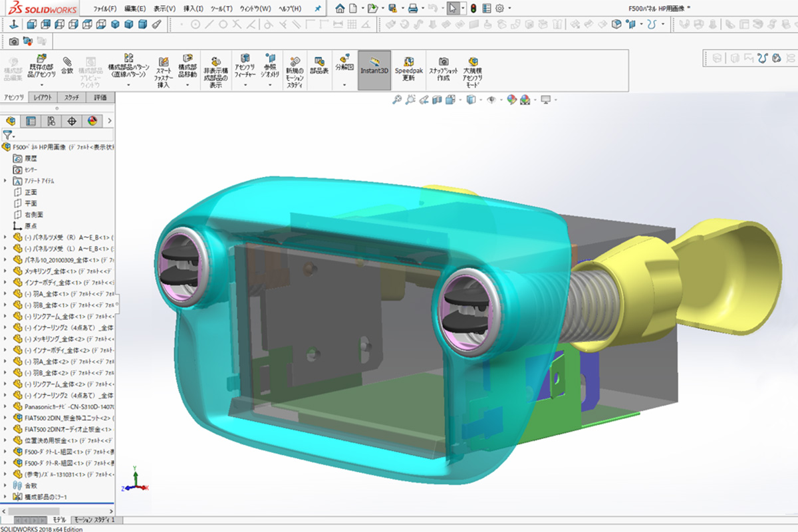Screen dimensions: 798x532
Task: Expand the Panasonicカーナビ tree node
Action: click(5, 406)
